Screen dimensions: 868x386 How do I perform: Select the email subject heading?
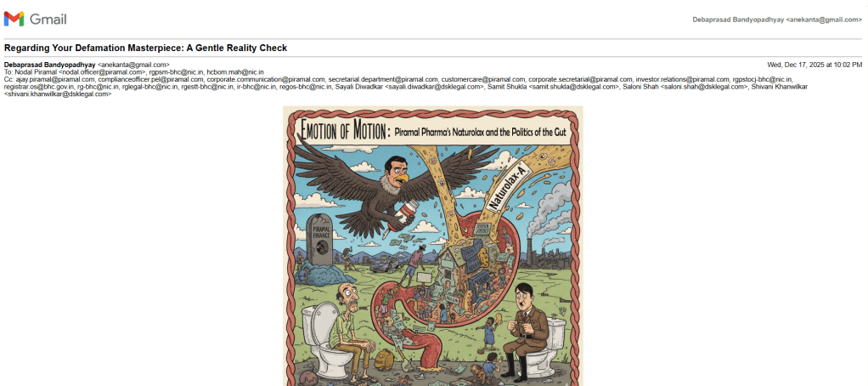click(x=145, y=48)
